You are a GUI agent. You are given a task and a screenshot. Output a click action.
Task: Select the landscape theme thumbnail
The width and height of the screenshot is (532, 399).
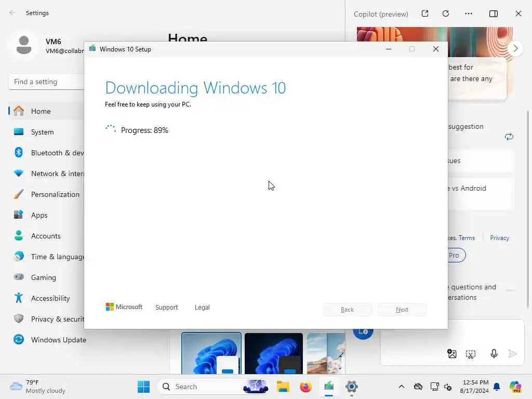pos(326,353)
